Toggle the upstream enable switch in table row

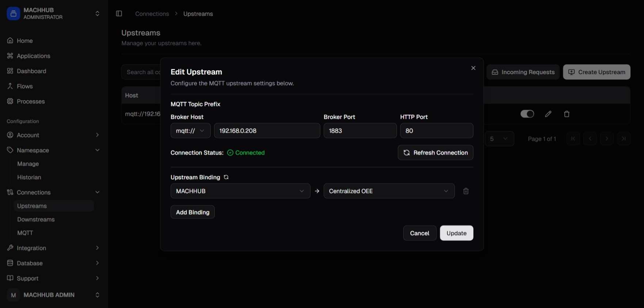pos(527,114)
